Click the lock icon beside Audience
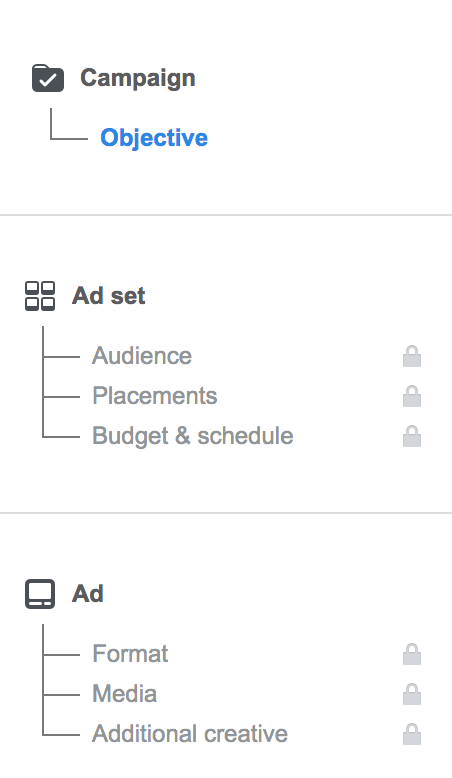The width and height of the screenshot is (452, 778). click(x=412, y=356)
